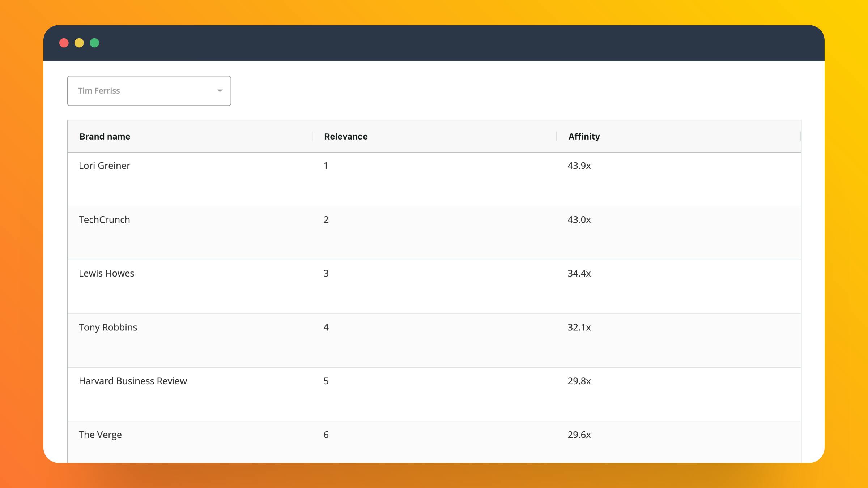This screenshot has height=488, width=868.
Task: Click relevance value 4 for Tony Robbins
Action: click(326, 327)
